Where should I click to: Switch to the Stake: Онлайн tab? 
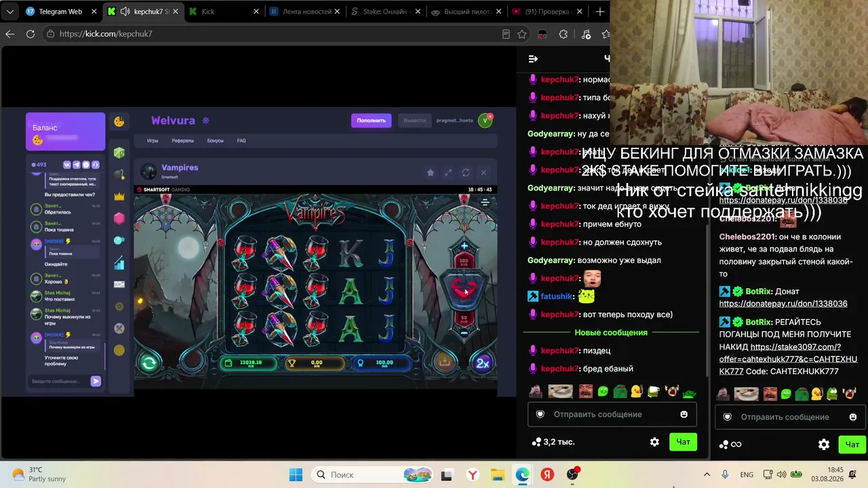[387, 12]
